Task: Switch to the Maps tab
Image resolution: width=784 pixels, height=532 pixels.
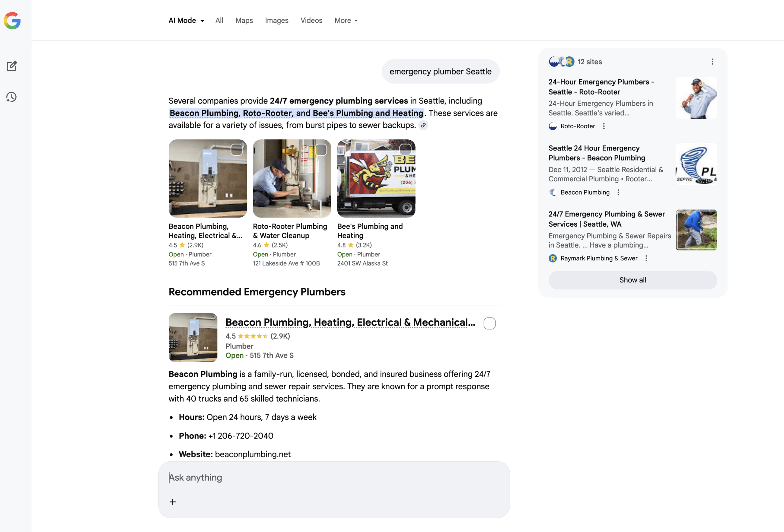Action: pyautogui.click(x=244, y=21)
